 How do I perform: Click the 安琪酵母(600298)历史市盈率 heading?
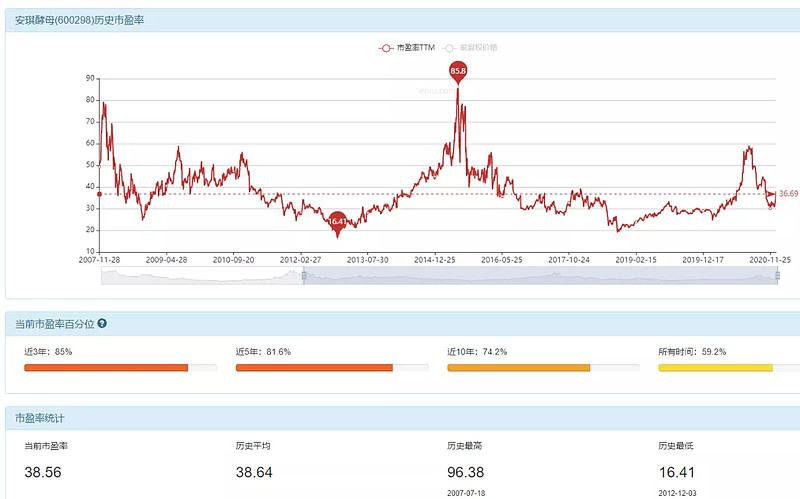click(x=79, y=20)
